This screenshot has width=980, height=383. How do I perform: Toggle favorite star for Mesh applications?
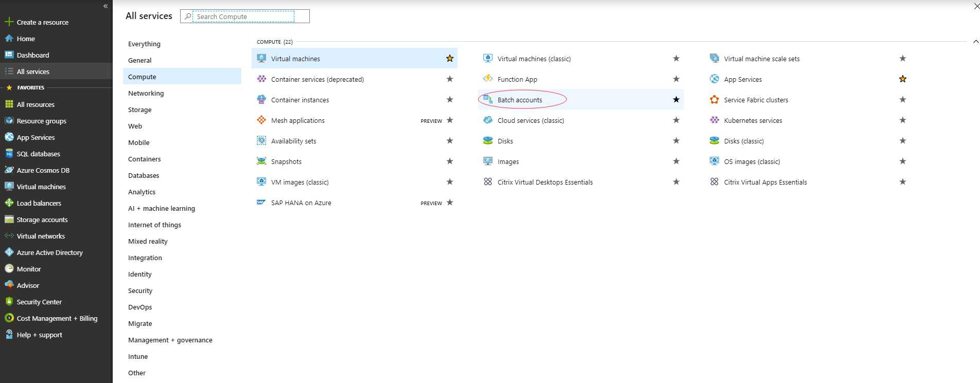click(450, 120)
